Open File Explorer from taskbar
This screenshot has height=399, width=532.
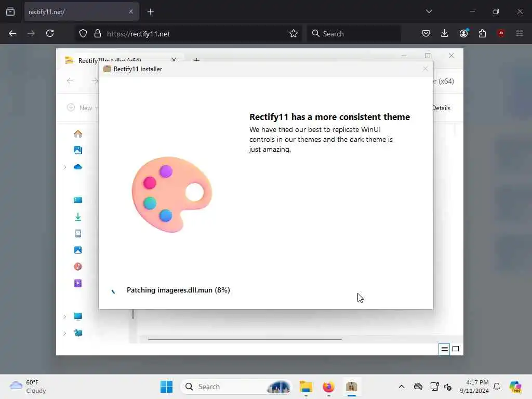[305, 387]
